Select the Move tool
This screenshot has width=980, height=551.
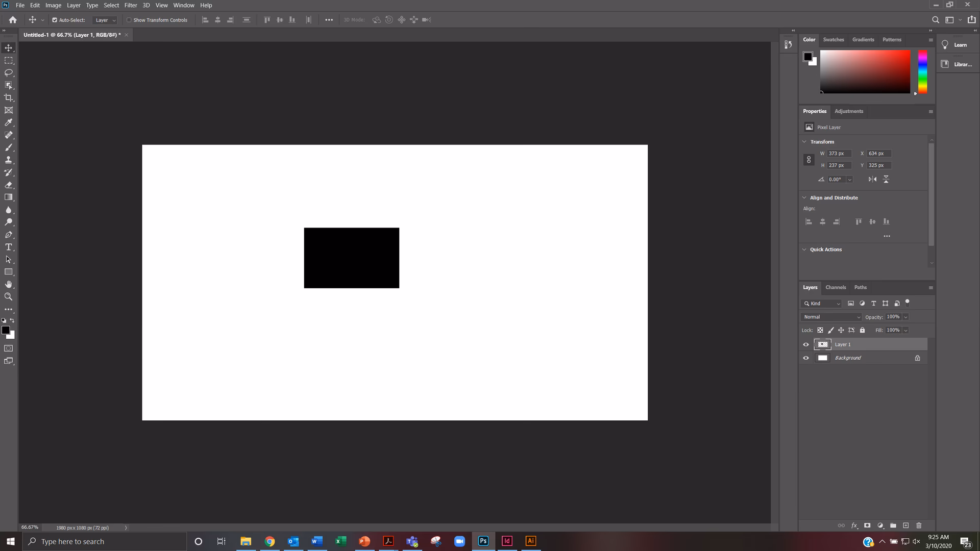(x=8, y=47)
